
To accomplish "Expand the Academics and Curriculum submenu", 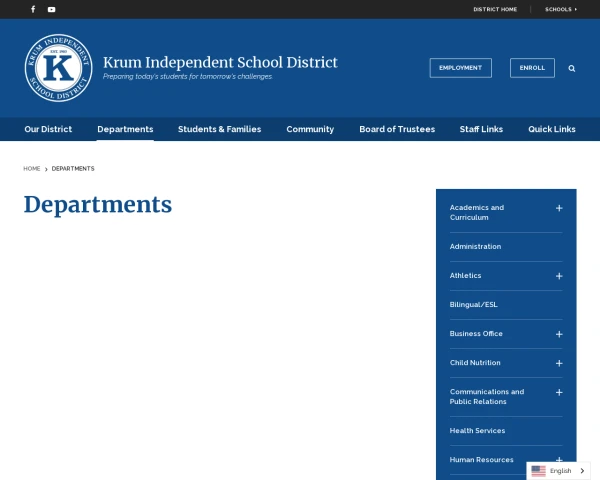I will click(559, 208).
